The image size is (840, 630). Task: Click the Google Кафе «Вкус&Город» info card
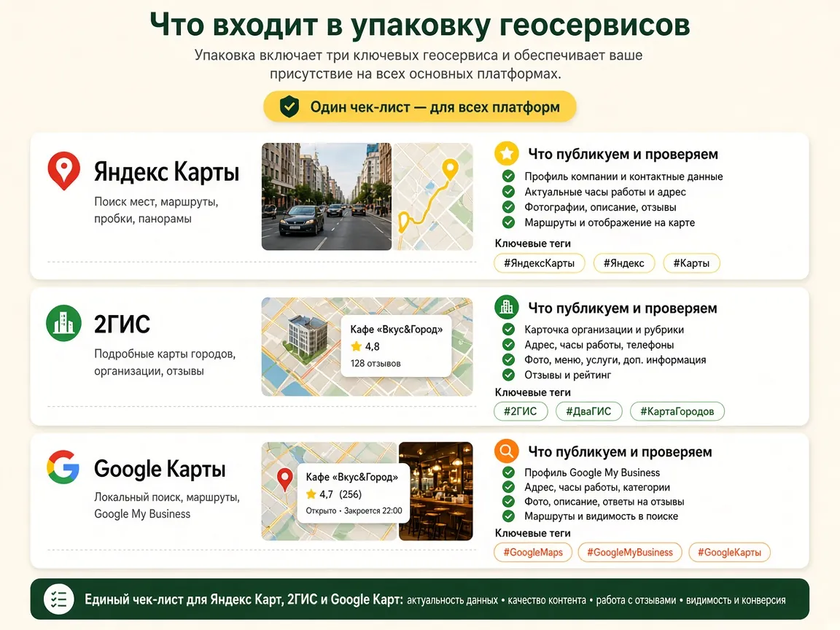[354, 493]
